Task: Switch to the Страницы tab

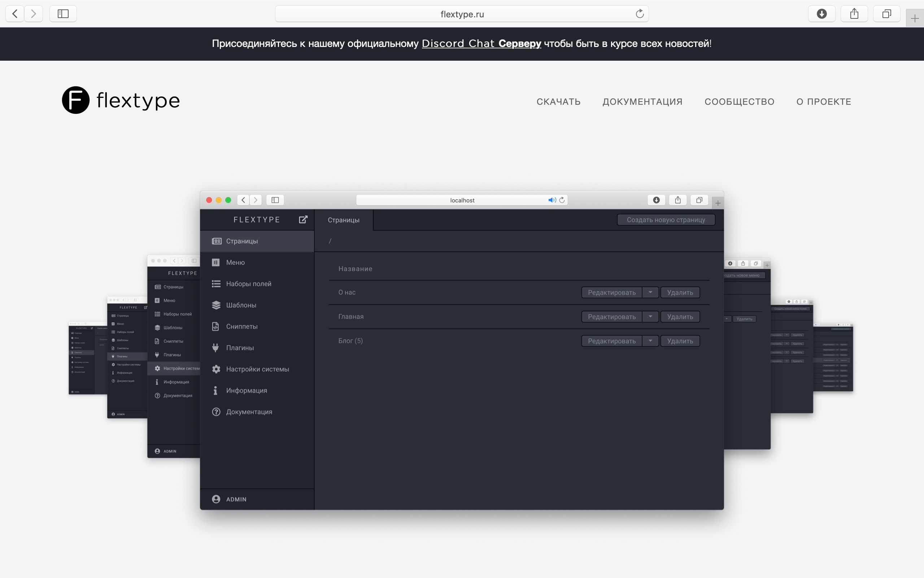Action: click(344, 220)
